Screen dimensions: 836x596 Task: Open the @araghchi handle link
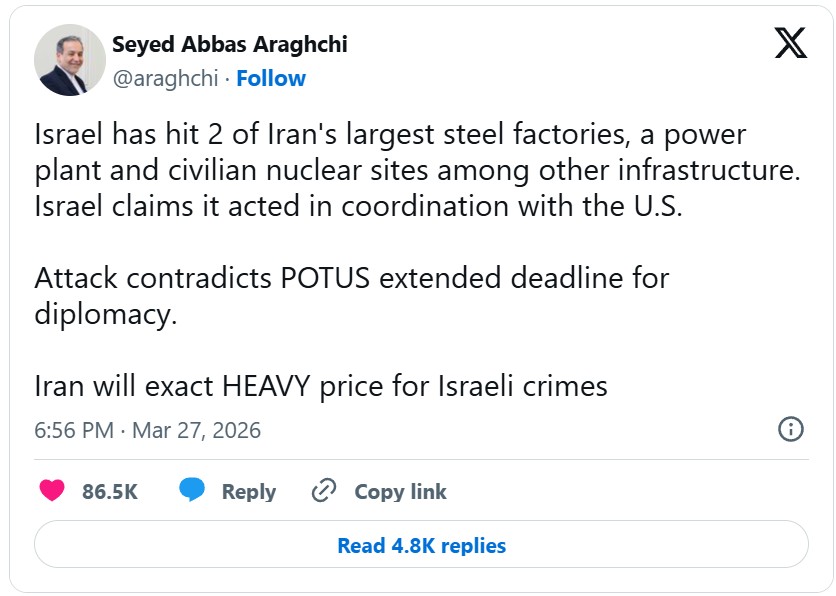(165, 79)
